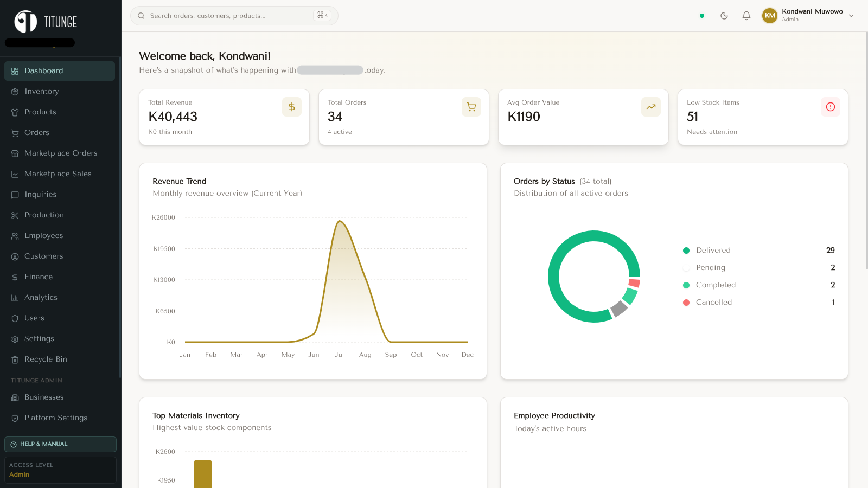Go to Inventory in the sidebar
This screenshot has height=488, width=868.
coord(60,92)
